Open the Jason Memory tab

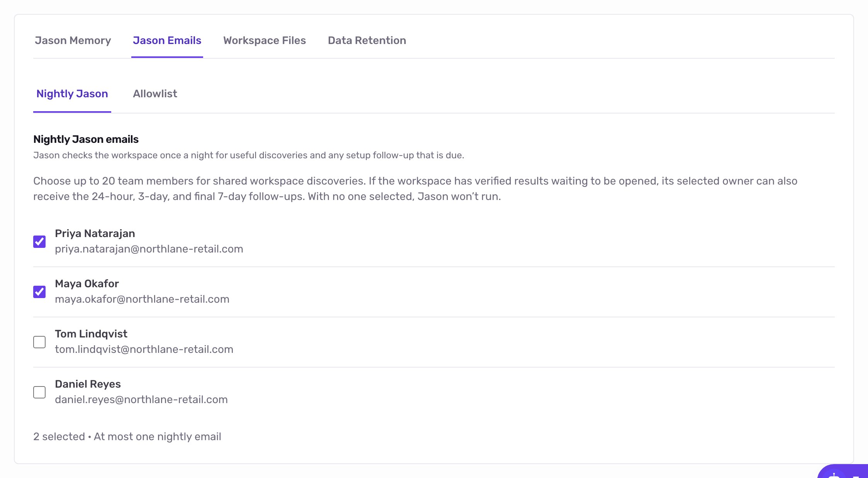click(73, 41)
